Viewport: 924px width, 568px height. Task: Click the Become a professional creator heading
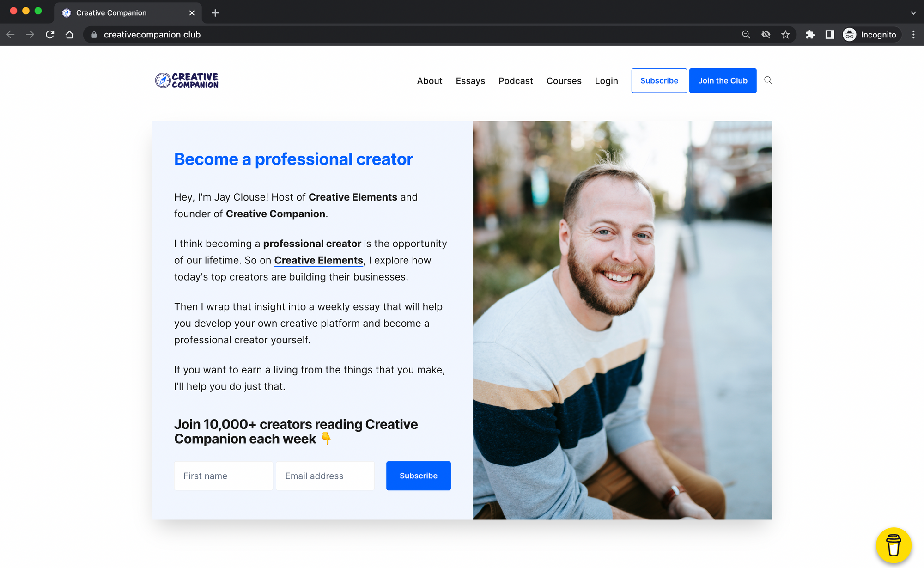click(293, 159)
